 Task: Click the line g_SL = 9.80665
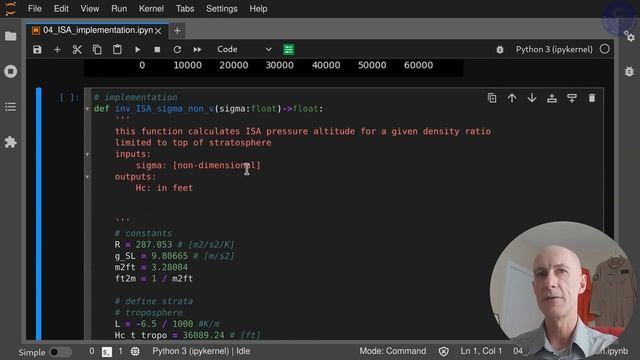(175, 256)
